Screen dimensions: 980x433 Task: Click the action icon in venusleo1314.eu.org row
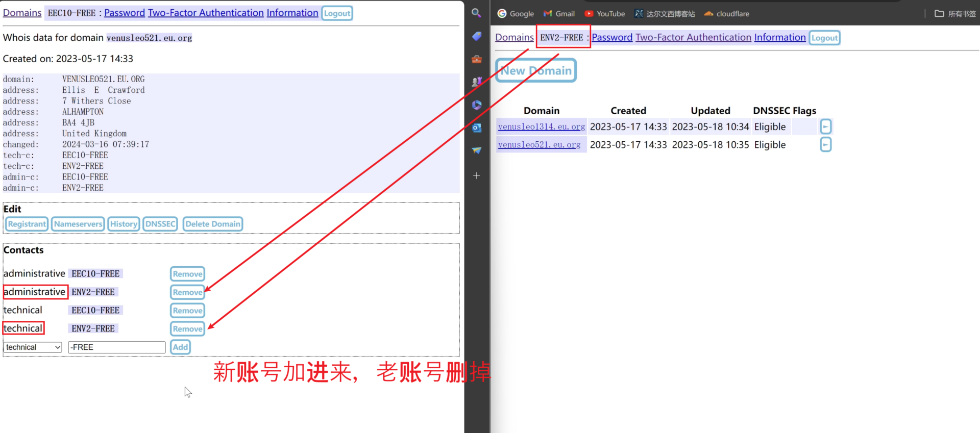(x=825, y=126)
